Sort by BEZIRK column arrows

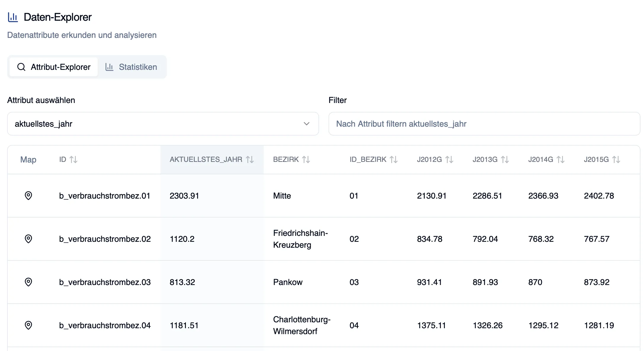tap(306, 160)
